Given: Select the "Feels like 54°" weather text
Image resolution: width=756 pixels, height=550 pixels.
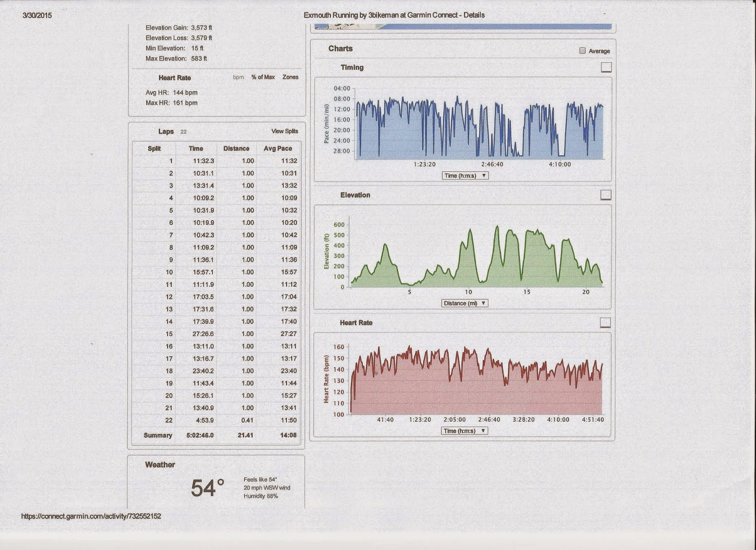Looking at the screenshot, I should click(260, 480).
